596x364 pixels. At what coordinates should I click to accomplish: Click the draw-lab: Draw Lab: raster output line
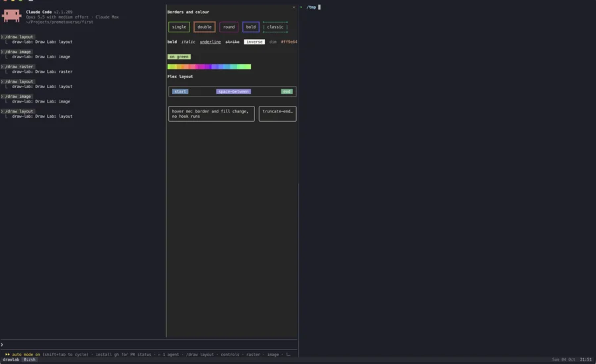tap(42, 71)
